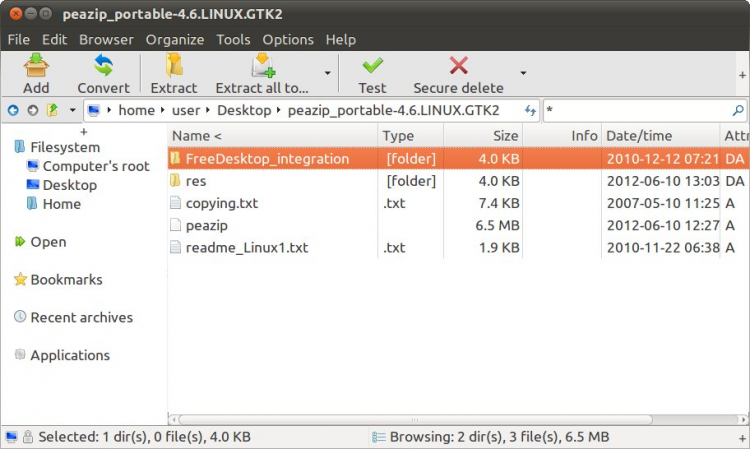Click the search magnifier icon

click(738, 110)
